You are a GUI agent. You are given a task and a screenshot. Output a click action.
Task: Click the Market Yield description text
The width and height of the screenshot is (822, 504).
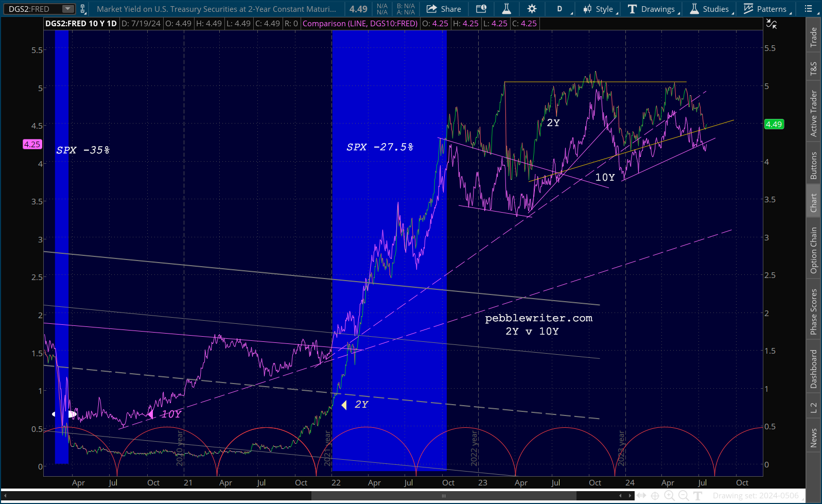[216, 9]
